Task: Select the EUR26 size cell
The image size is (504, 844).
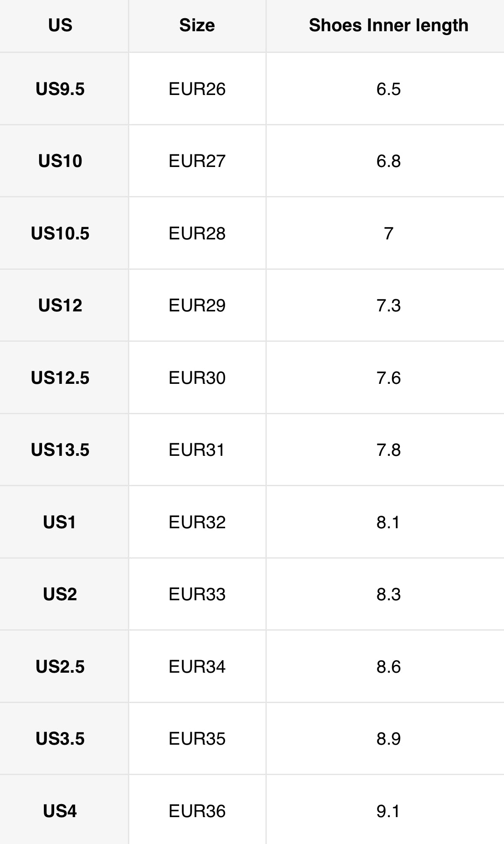Action: 197,89
